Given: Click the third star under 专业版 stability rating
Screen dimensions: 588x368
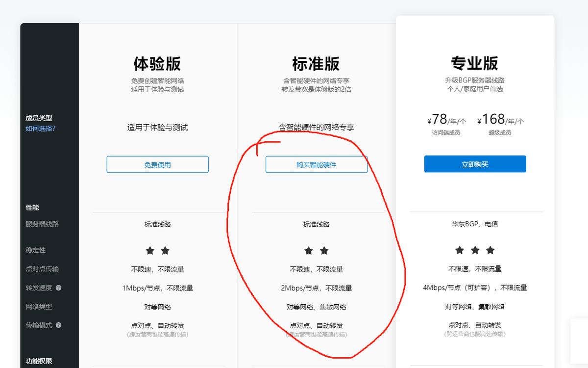Looking at the screenshot, I should [x=490, y=250].
